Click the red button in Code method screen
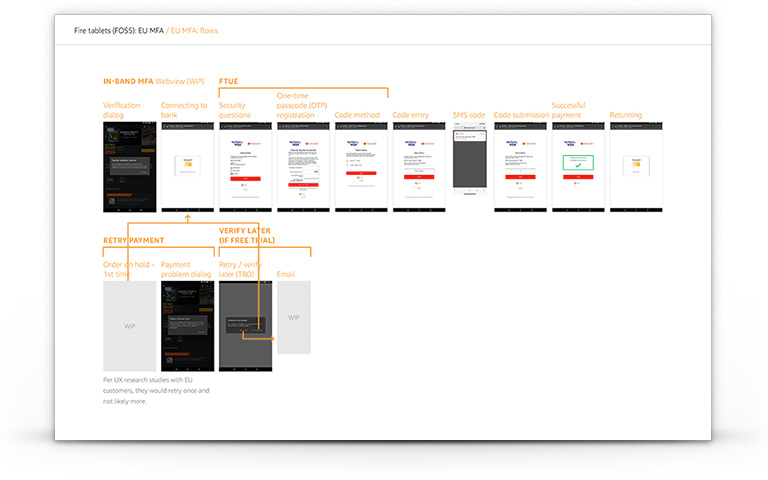 [x=361, y=173]
